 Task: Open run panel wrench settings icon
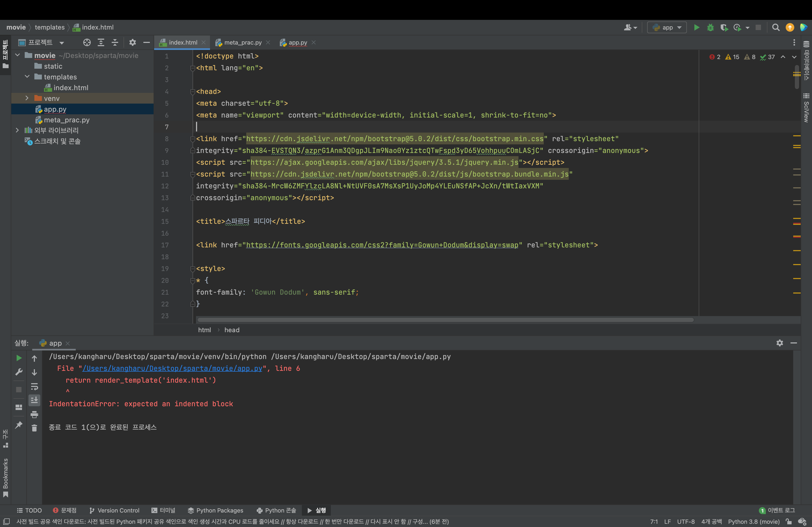[19, 372]
